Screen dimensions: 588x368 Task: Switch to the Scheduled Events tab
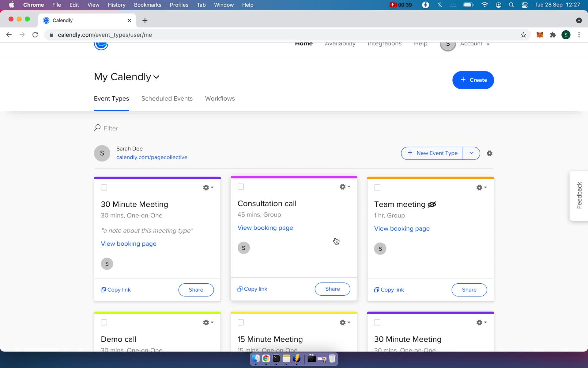tap(167, 99)
